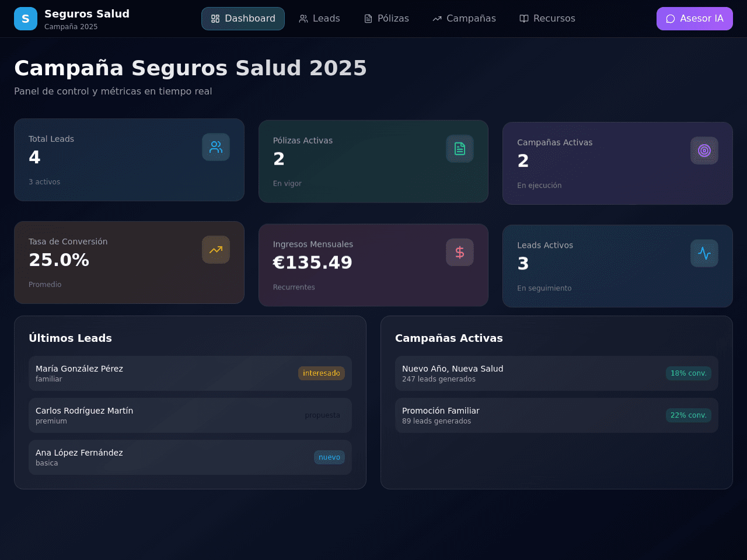Click the dollar icon on Ingresos Mensuales card
This screenshot has height=560, width=747.
click(460, 252)
